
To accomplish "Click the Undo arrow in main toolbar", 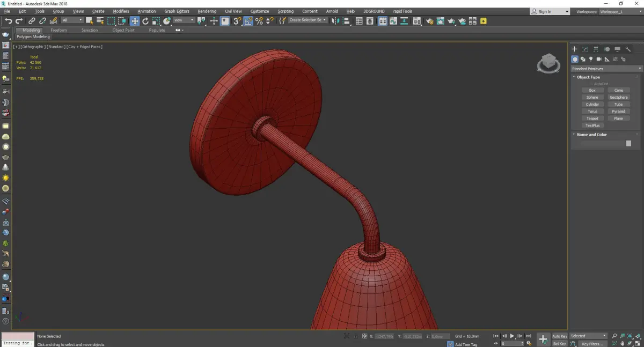I will click(8, 21).
